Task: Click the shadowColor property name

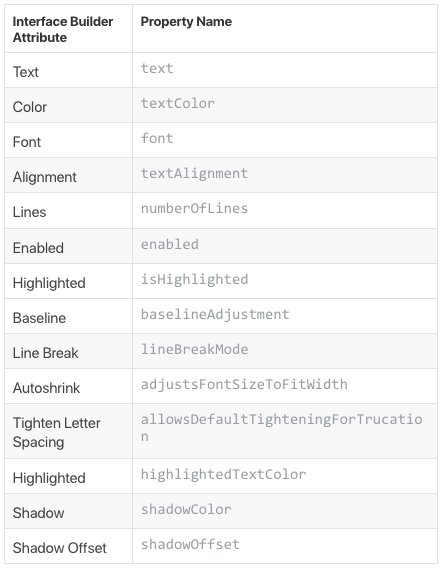Action: pyautogui.click(x=186, y=510)
